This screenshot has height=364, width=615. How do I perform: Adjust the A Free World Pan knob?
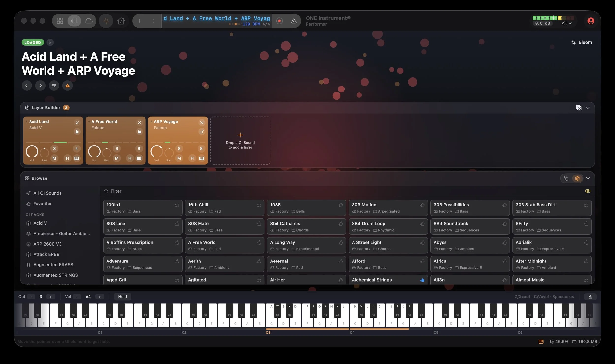tap(107, 153)
